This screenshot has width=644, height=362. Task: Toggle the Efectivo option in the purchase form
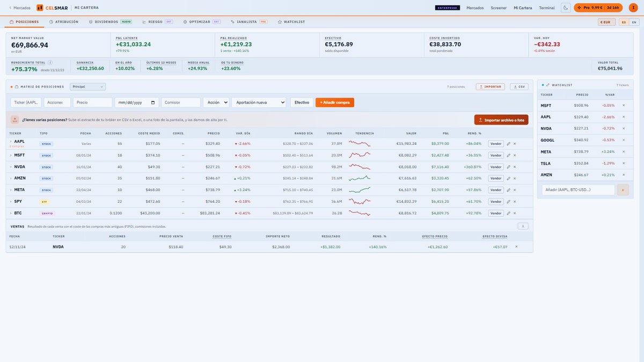[302, 102]
